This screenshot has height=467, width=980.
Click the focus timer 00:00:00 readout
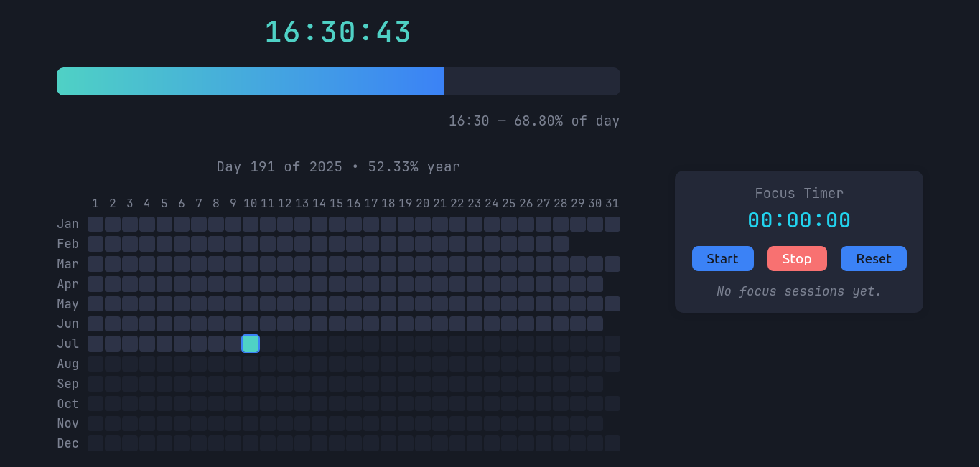click(x=799, y=220)
